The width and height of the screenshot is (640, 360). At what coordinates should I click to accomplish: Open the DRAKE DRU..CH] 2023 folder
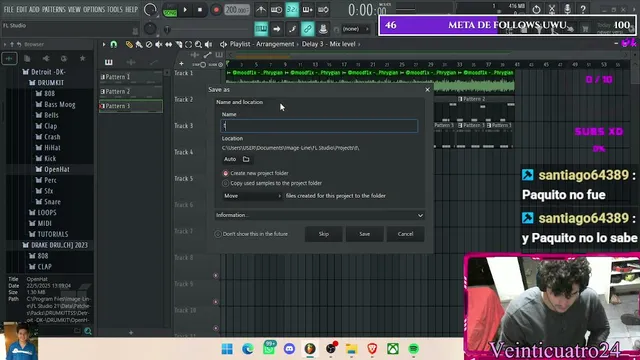coord(55,245)
